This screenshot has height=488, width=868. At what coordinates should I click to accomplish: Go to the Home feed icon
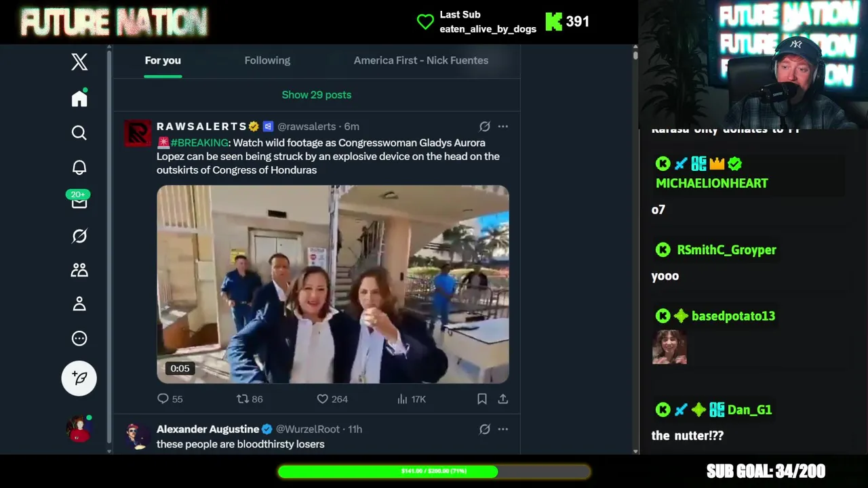click(79, 98)
